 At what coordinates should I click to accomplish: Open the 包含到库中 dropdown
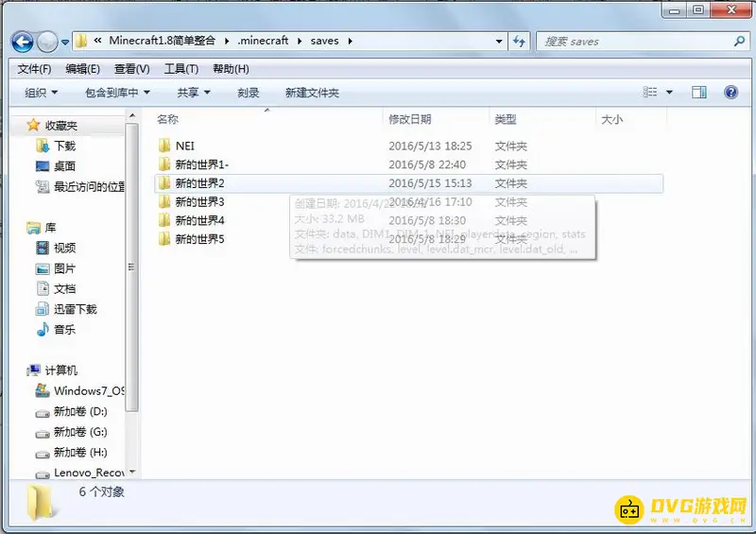tap(117, 93)
